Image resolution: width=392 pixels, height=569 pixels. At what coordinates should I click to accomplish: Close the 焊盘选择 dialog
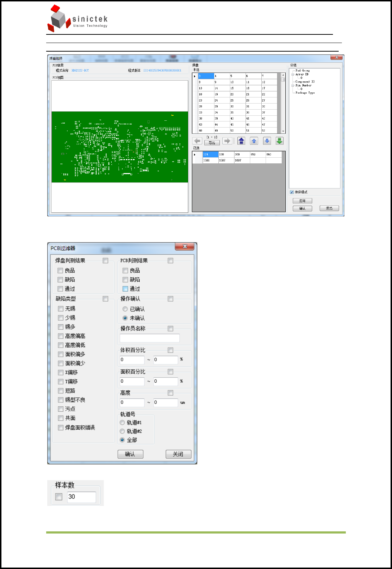(337, 57)
